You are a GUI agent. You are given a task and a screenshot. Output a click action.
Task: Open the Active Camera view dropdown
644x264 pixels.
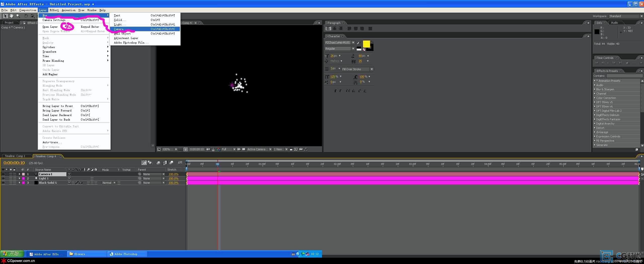click(x=259, y=149)
